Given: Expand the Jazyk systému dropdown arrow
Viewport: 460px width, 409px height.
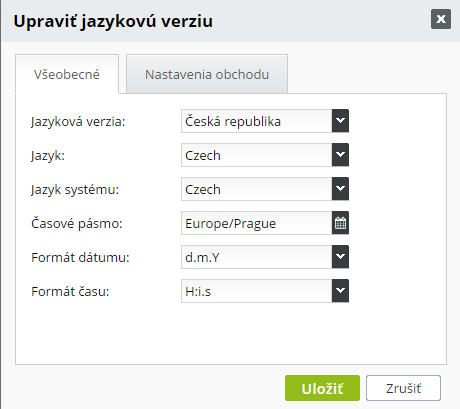Looking at the screenshot, I should pyautogui.click(x=340, y=189).
